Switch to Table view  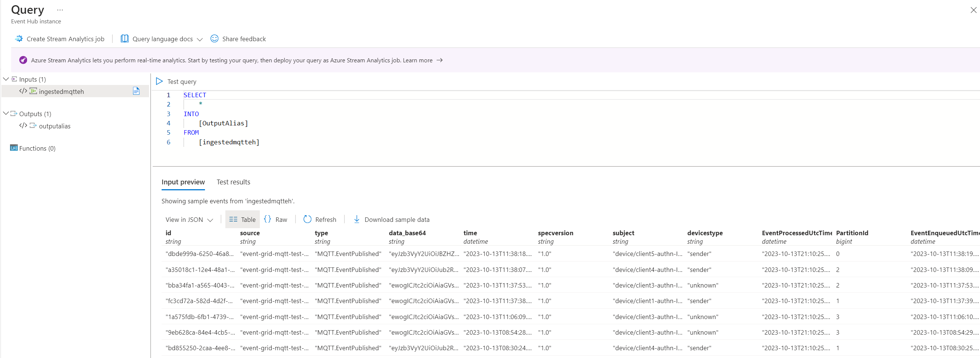[x=242, y=220]
